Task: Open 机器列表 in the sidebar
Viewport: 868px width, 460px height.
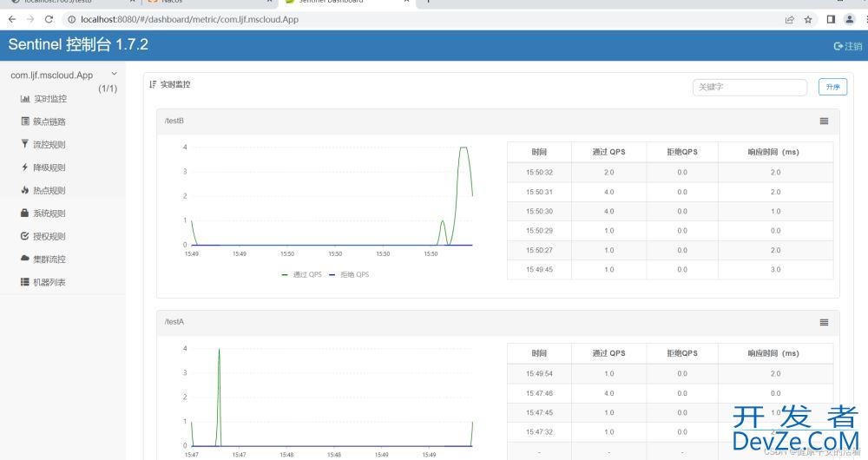Action: point(49,282)
